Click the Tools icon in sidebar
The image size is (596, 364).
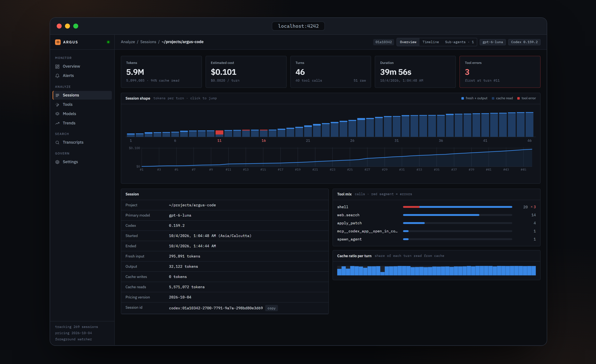pos(57,105)
